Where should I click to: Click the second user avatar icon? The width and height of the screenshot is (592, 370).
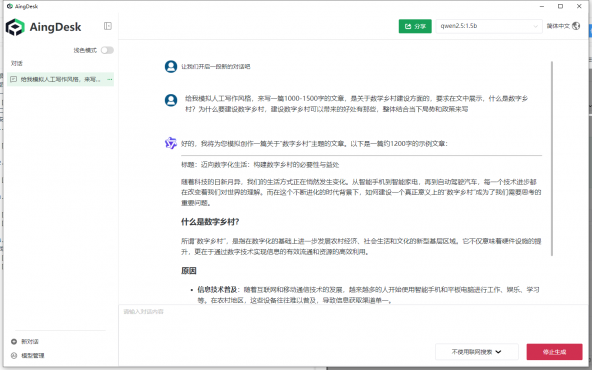pos(171,100)
